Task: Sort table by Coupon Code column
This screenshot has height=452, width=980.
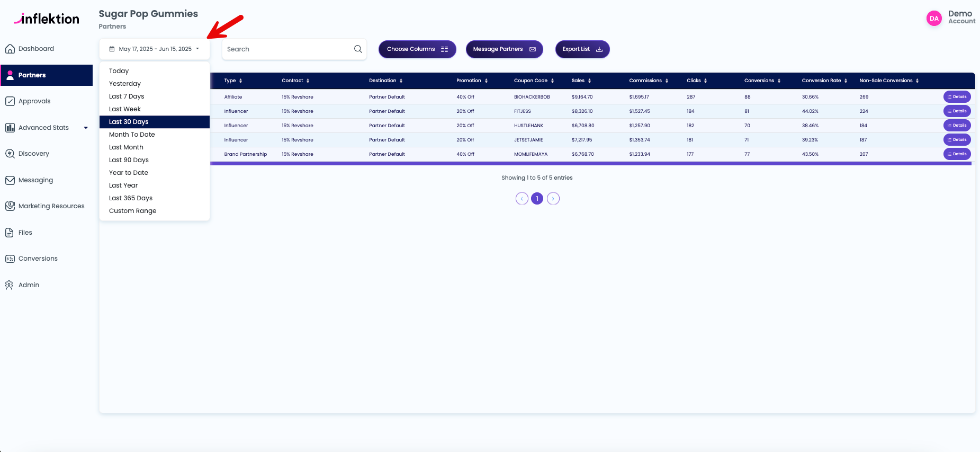Action: click(534, 81)
